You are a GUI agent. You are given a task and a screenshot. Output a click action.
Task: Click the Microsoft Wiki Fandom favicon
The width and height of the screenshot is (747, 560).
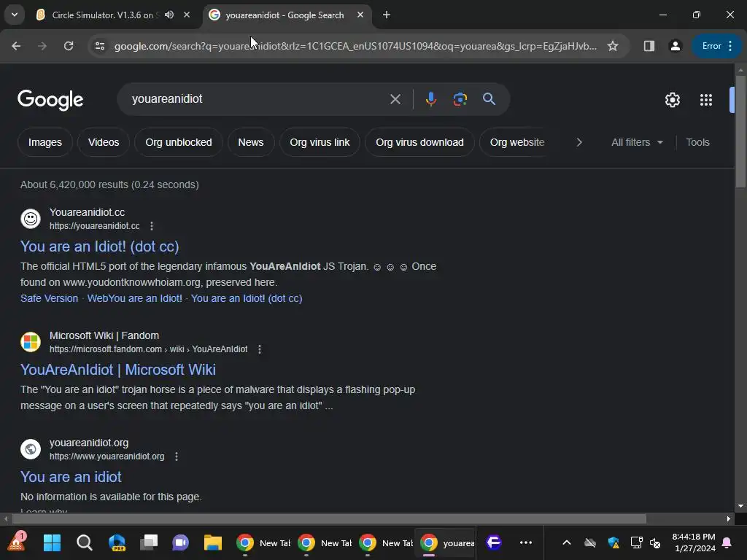(x=31, y=342)
